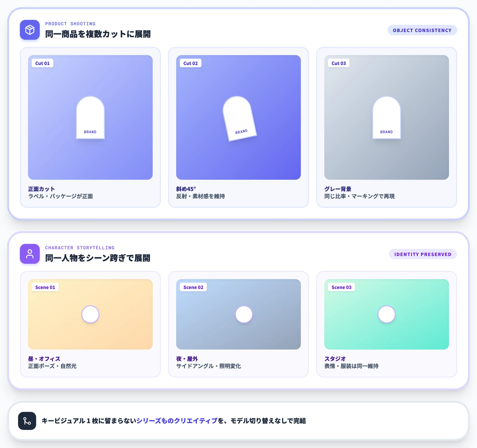
Task: Click the Cut 02 label tag
Action: point(191,63)
